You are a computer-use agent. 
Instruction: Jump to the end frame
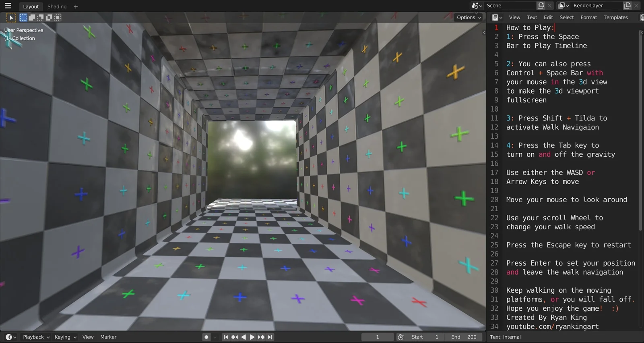(270, 337)
